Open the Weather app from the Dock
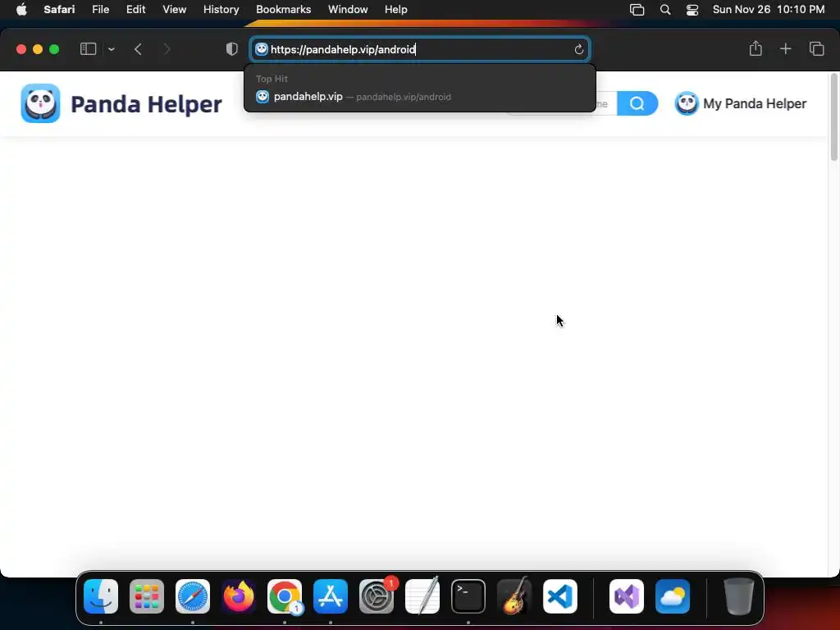Viewport: 840px width, 630px height. pyautogui.click(x=673, y=596)
